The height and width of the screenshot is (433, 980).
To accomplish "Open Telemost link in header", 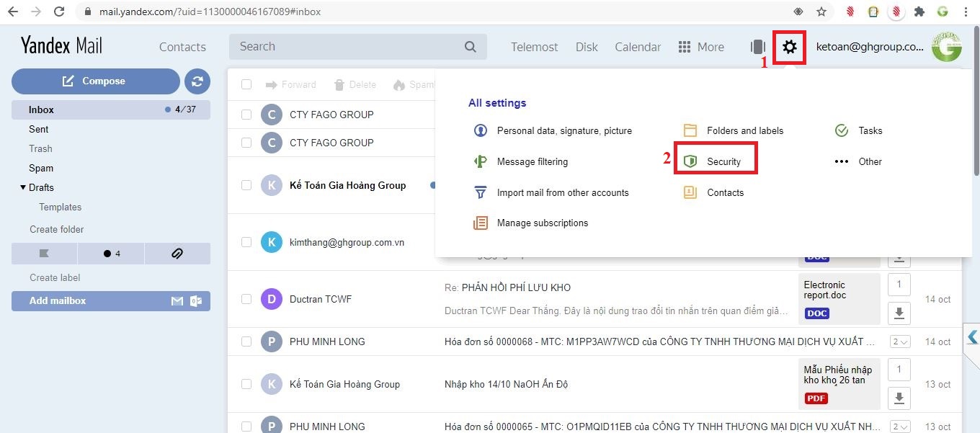I will click(x=535, y=47).
